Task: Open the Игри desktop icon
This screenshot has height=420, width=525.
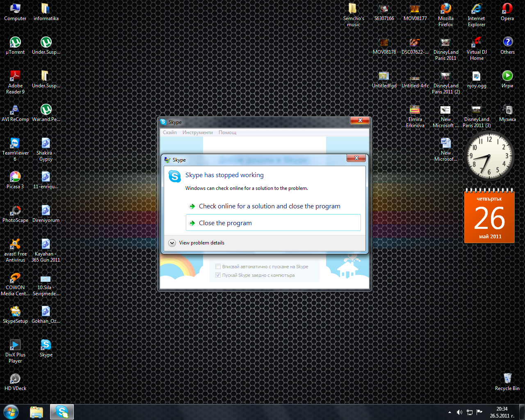Action: [507, 80]
